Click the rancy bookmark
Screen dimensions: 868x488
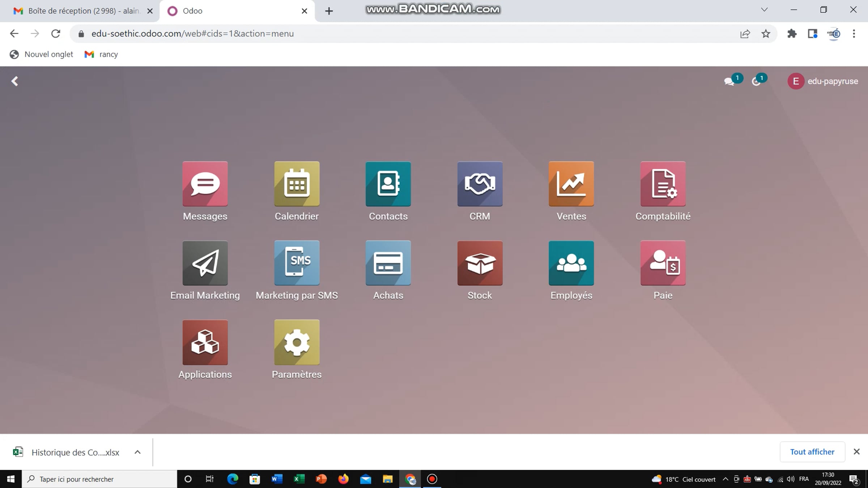102,54
